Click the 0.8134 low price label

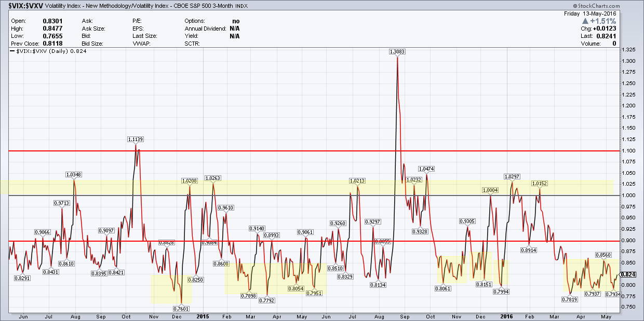click(x=379, y=285)
